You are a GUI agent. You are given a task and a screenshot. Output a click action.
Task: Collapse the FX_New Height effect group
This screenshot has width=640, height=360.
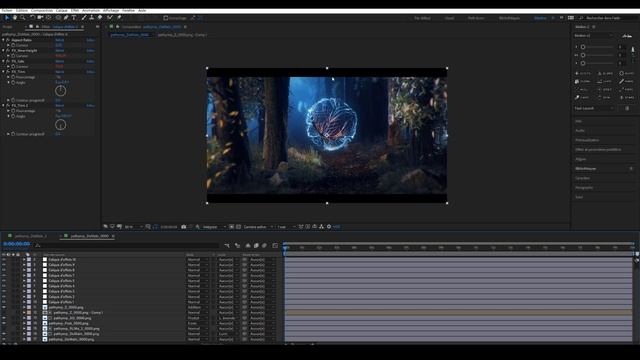pyautogui.click(x=4, y=51)
